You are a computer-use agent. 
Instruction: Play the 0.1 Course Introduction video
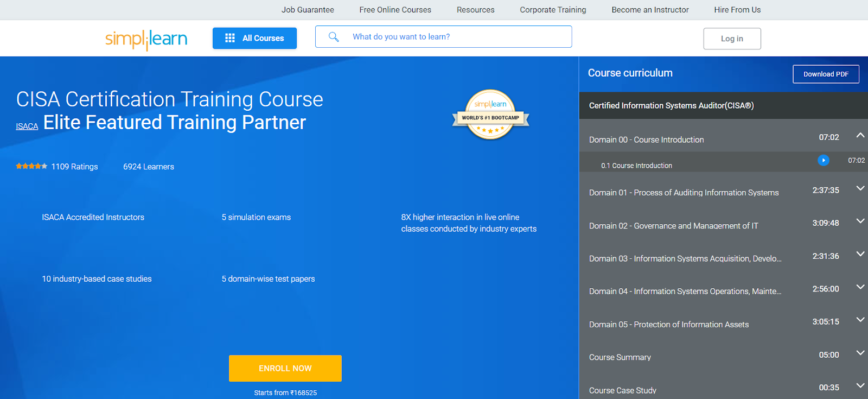[x=824, y=160]
